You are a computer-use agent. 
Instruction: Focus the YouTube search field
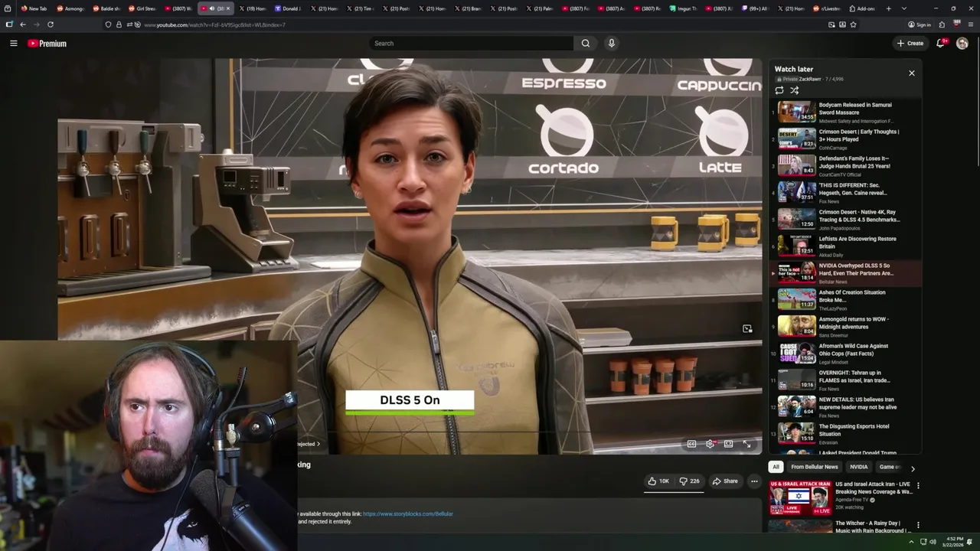point(471,44)
